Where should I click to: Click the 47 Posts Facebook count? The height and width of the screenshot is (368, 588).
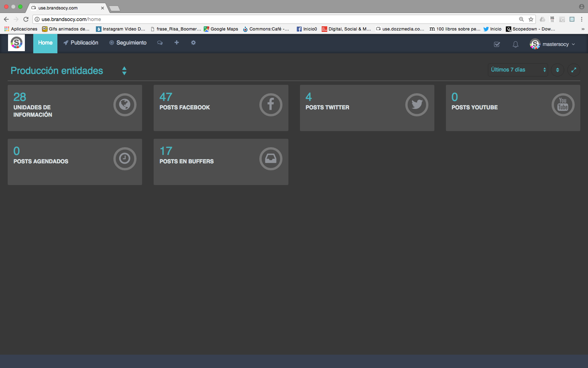coord(166,97)
